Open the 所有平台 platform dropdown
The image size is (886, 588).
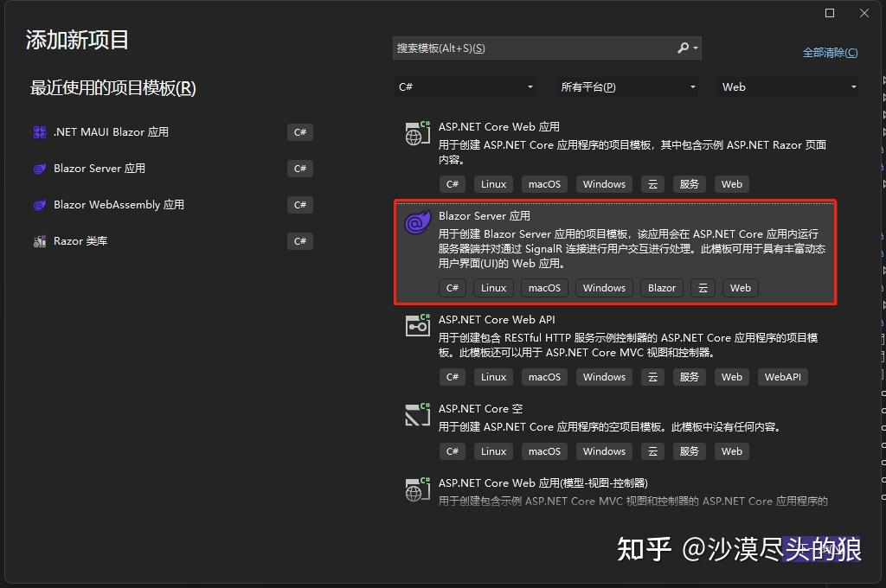tap(626, 86)
